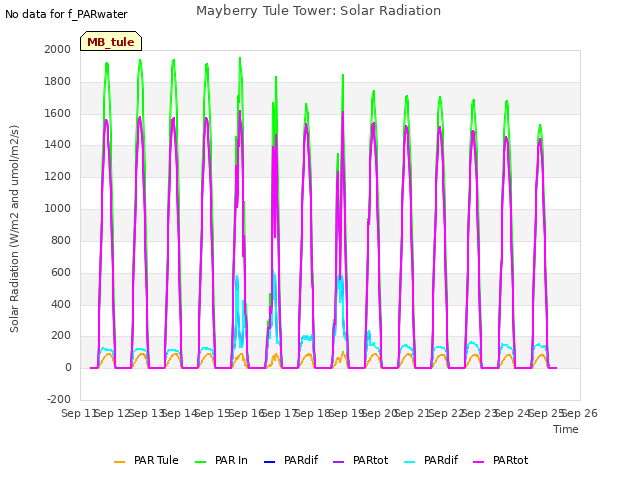The width and height of the screenshot is (640, 480).
Task: Click the Time x-axis label
Action: pos(566,429)
